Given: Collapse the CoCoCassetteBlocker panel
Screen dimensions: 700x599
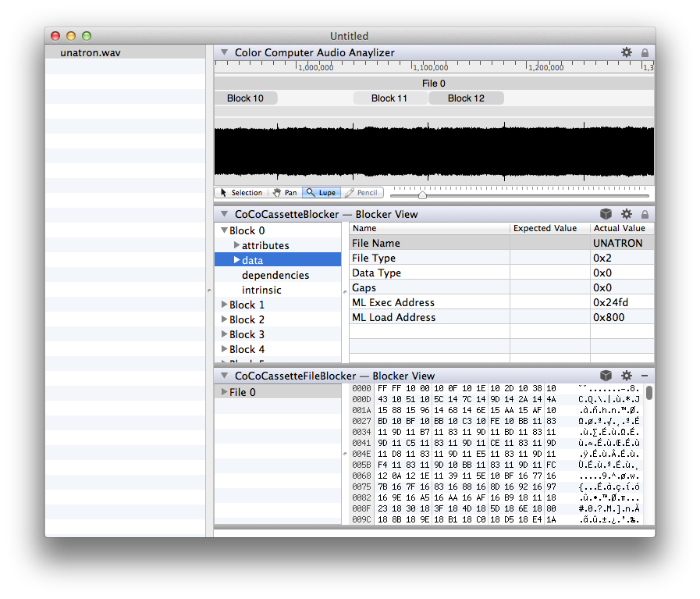Looking at the screenshot, I should (225, 214).
